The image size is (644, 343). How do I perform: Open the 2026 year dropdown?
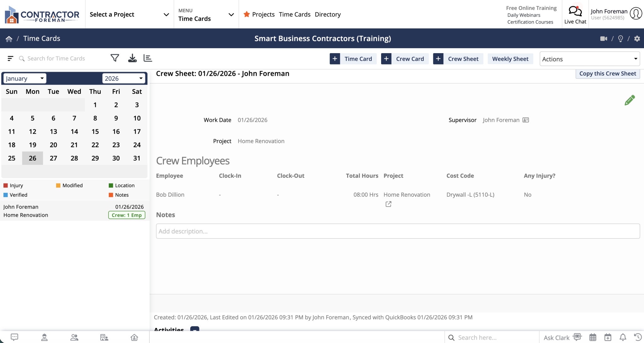(124, 78)
